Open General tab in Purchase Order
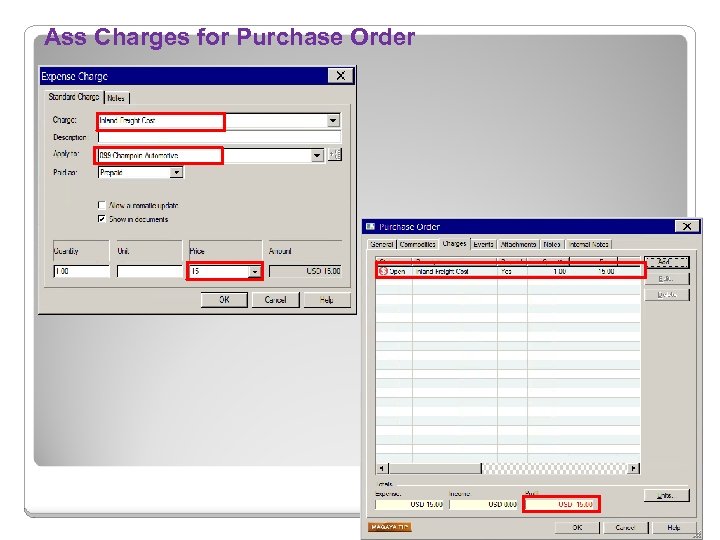720x540 pixels. tap(382, 244)
